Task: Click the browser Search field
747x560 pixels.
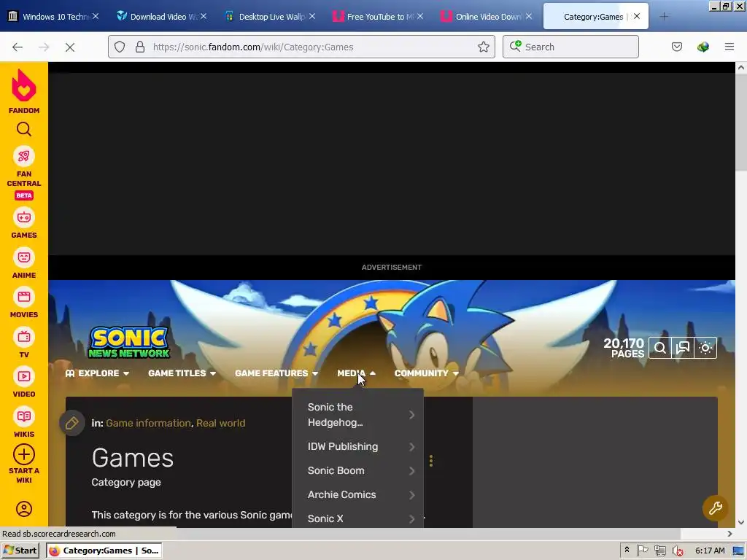Action: 570,47
